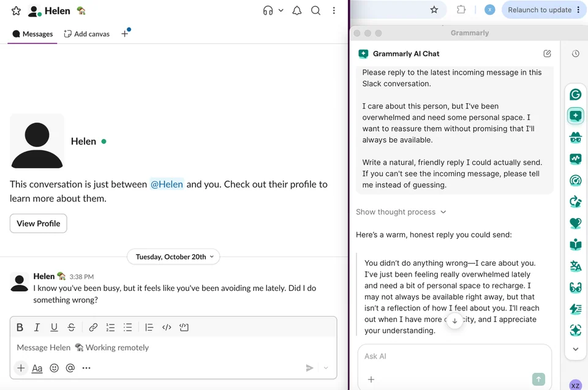588x390 pixels.
Task: Open the glasses proofreader sidebar icon
Action: coord(575,288)
